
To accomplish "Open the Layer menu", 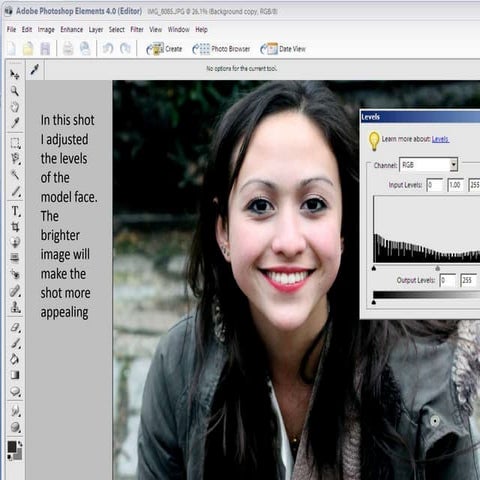I will (96, 30).
